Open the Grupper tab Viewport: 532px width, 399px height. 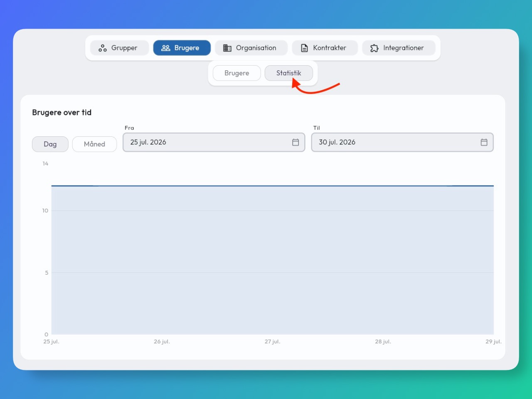coord(119,48)
